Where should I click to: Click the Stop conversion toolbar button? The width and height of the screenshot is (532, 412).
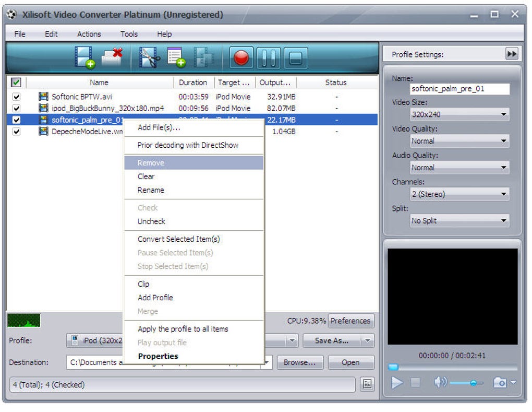pyautogui.click(x=296, y=58)
